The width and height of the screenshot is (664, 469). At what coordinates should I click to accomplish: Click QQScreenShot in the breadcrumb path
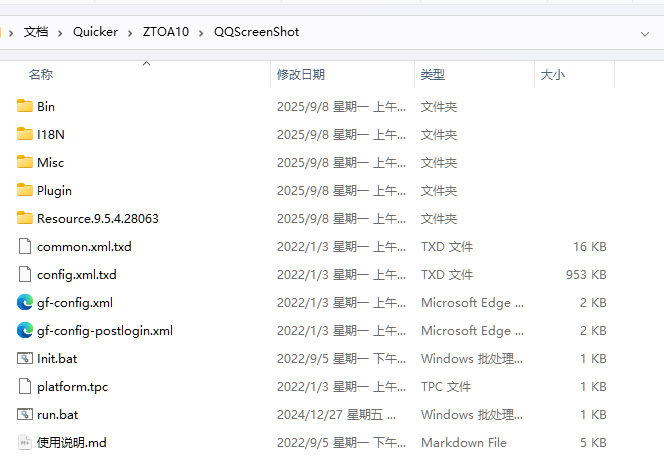(x=257, y=32)
